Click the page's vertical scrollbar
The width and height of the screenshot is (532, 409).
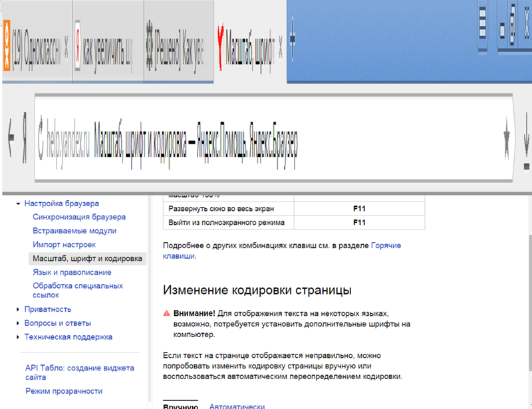coord(529,302)
